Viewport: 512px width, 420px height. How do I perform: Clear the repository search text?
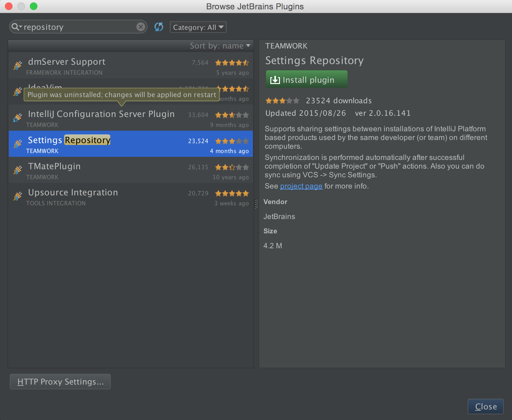pos(141,27)
